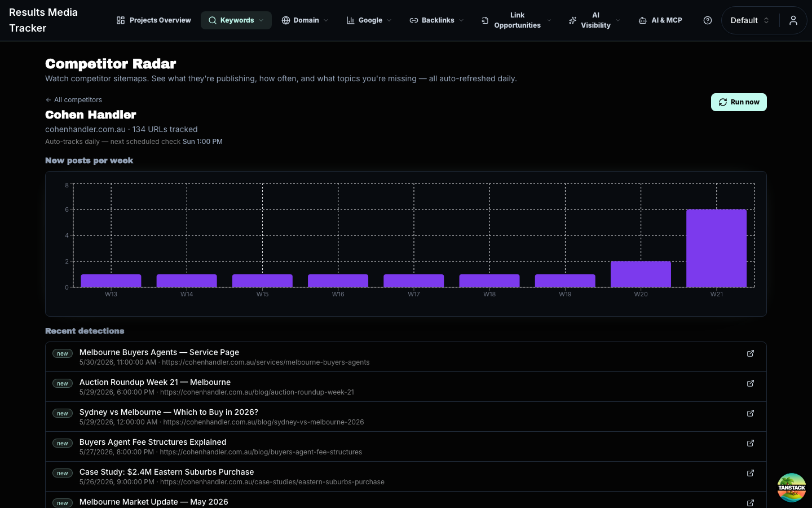The width and height of the screenshot is (812, 508).
Task: Click the refresh icon in Run now
Action: click(x=723, y=102)
